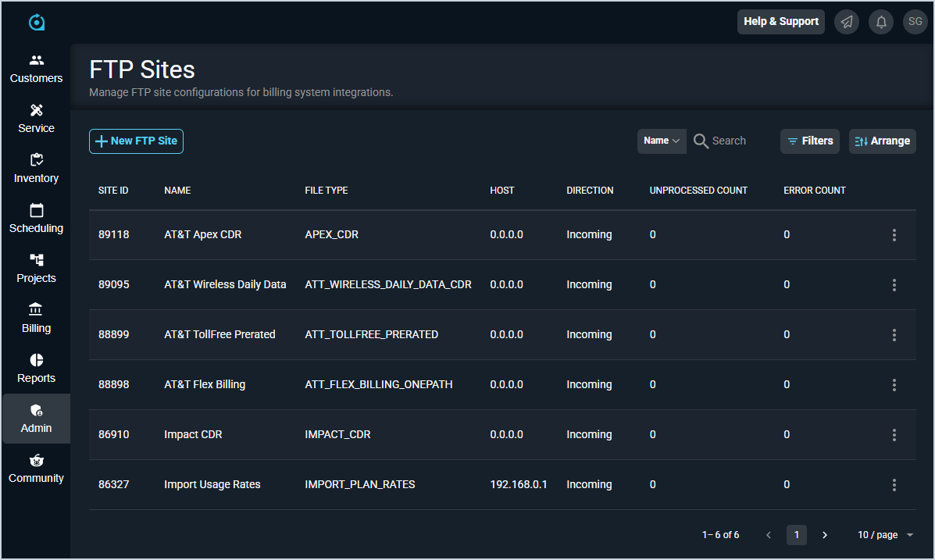935x560 pixels.
Task: Click the app logo icon in top-left corner
Action: [x=37, y=23]
